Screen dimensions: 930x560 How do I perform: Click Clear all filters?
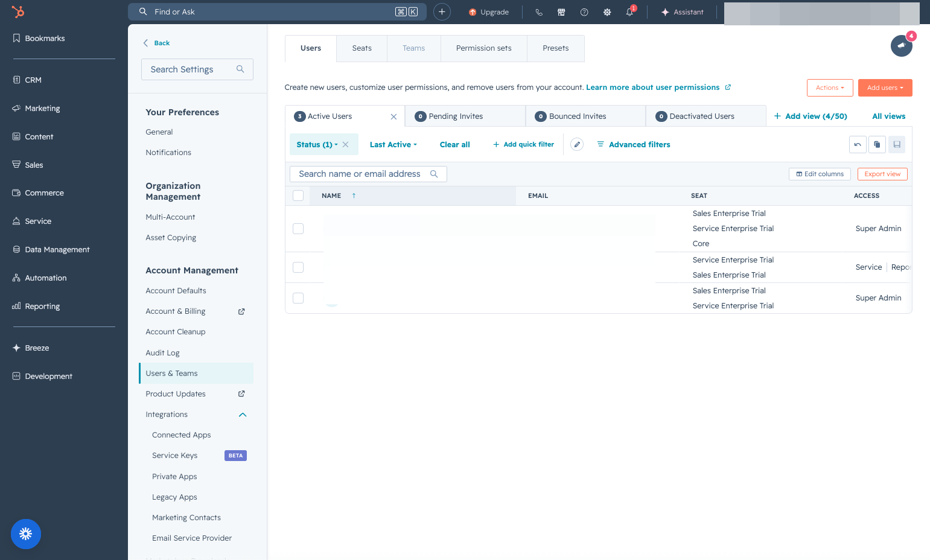click(455, 144)
